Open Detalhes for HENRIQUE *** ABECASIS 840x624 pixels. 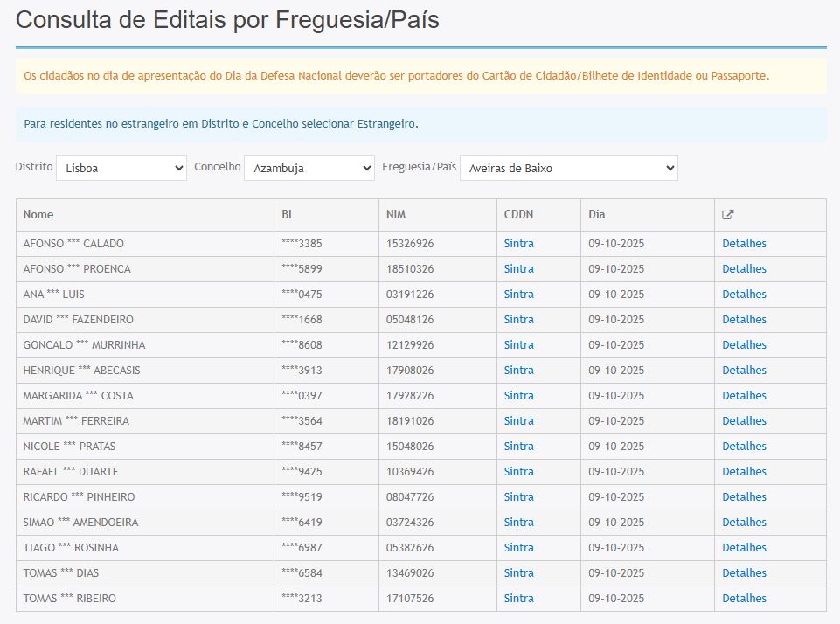click(x=744, y=371)
